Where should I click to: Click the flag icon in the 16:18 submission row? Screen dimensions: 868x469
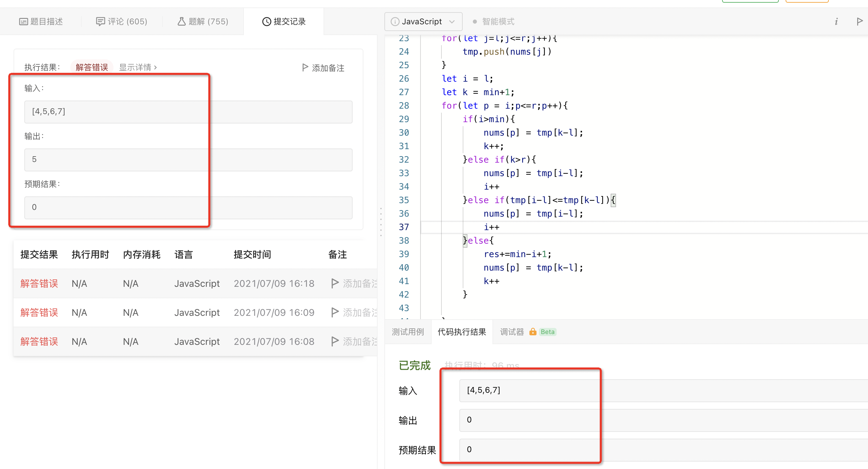335,283
